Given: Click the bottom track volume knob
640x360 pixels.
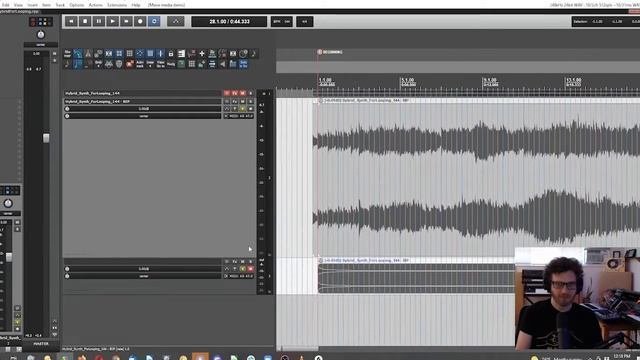Looking at the screenshot, I should point(67,269).
